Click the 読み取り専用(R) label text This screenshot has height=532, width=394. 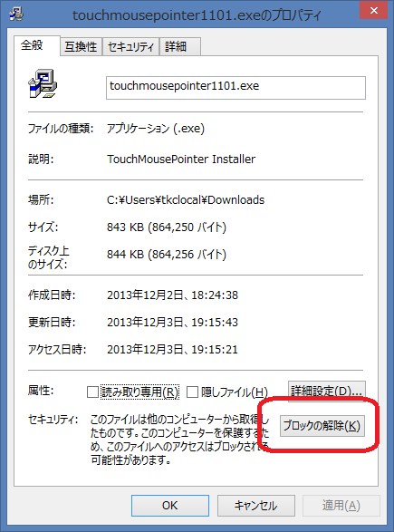[139, 392]
